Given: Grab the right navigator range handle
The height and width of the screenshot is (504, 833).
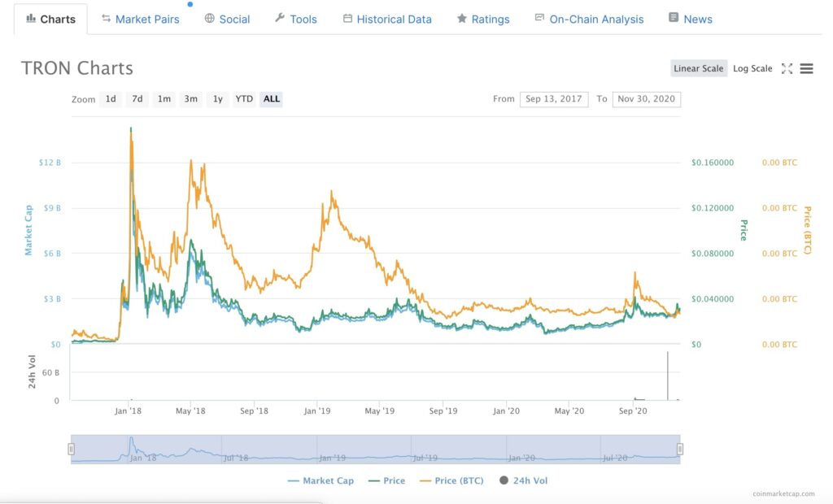Looking at the screenshot, I should coord(680,450).
